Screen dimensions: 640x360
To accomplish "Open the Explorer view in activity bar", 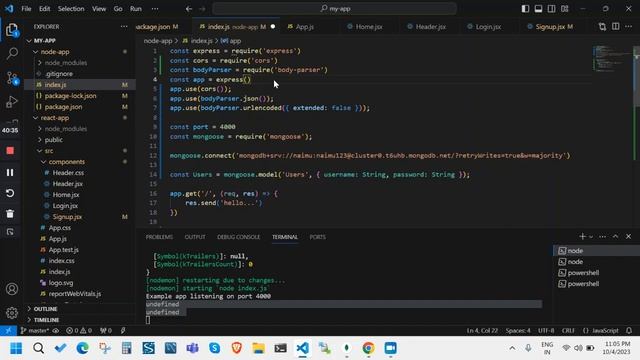I will click(12, 30).
